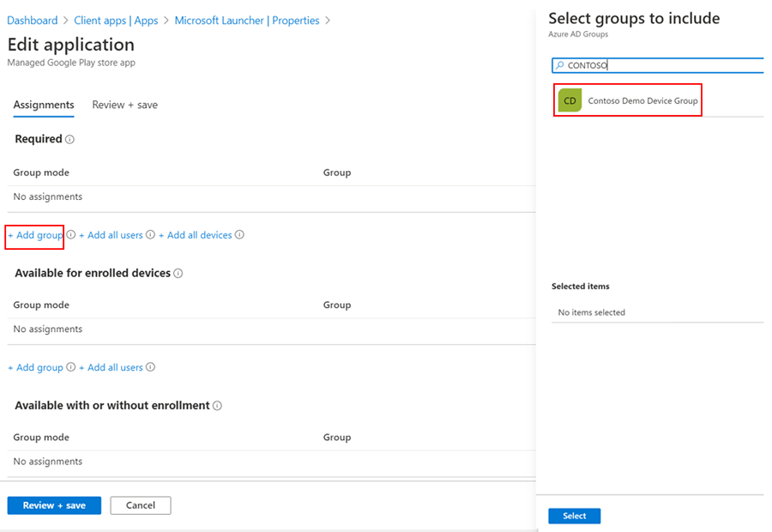Click the search magnifier icon in groups panel
772x532 pixels.
point(560,65)
